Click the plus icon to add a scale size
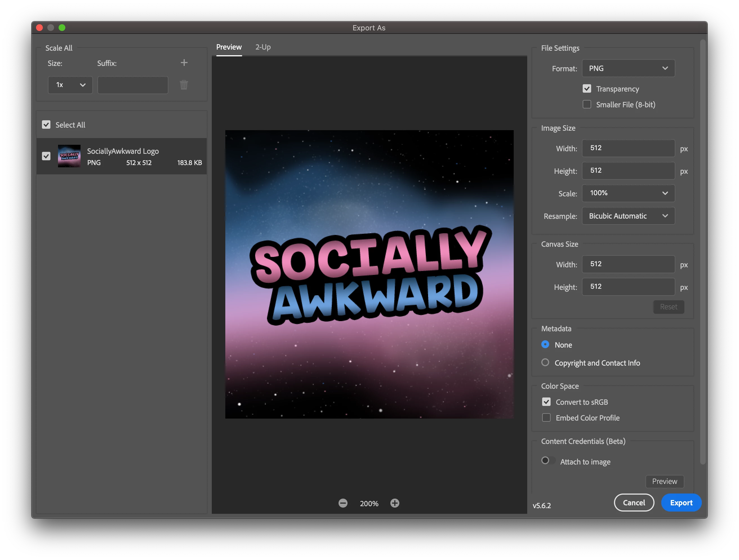This screenshot has height=560, width=739. (184, 63)
